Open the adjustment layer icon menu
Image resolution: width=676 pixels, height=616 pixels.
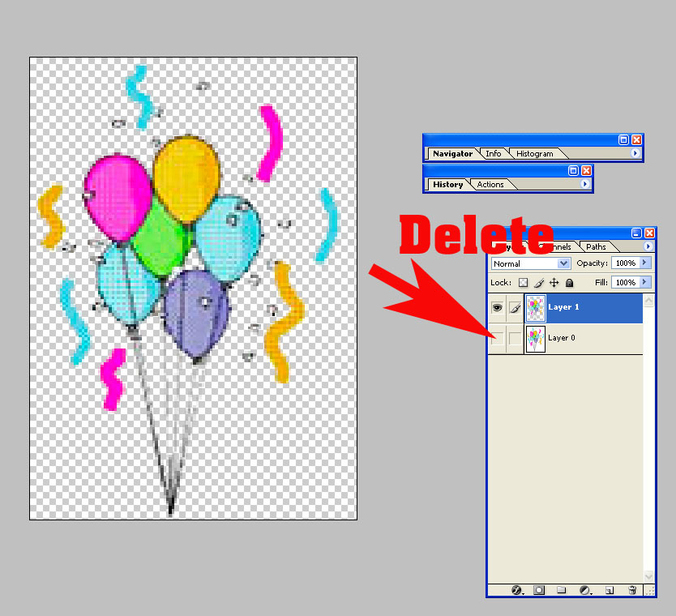tap(584, 590)
